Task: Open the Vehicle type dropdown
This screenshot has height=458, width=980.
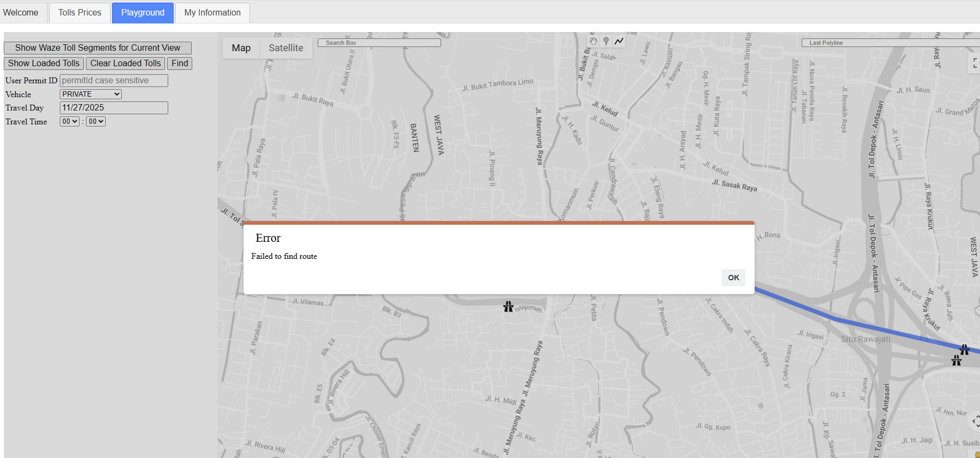Action: (x=91, y=94)
